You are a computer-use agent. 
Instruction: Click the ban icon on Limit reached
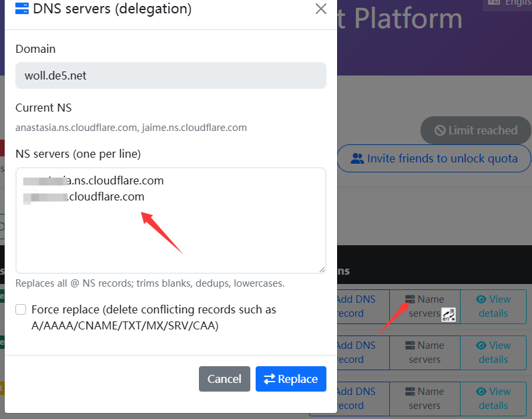pyautogui.click(x=440, y=130)
